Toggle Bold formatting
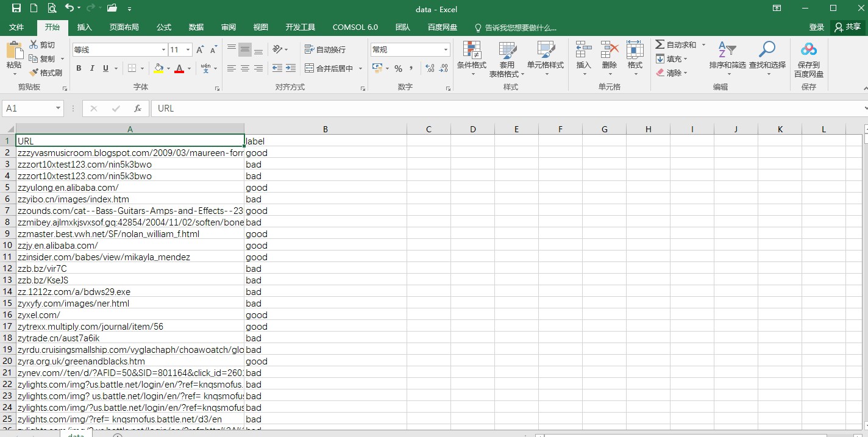 coord(79,68)
